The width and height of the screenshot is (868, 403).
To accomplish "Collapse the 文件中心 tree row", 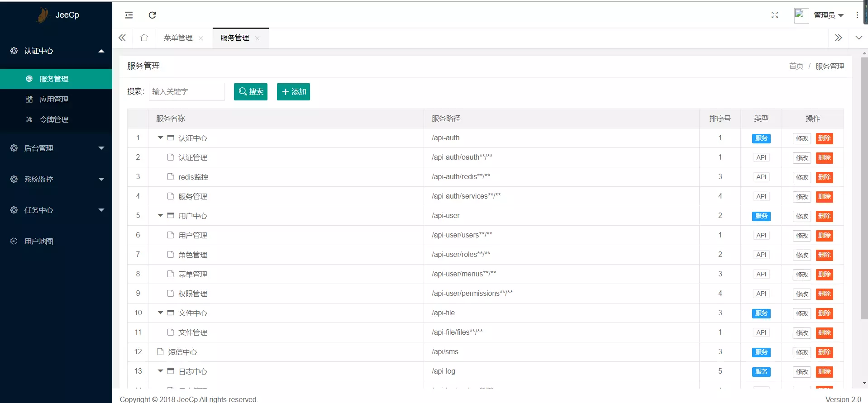I will coord(160,313).
